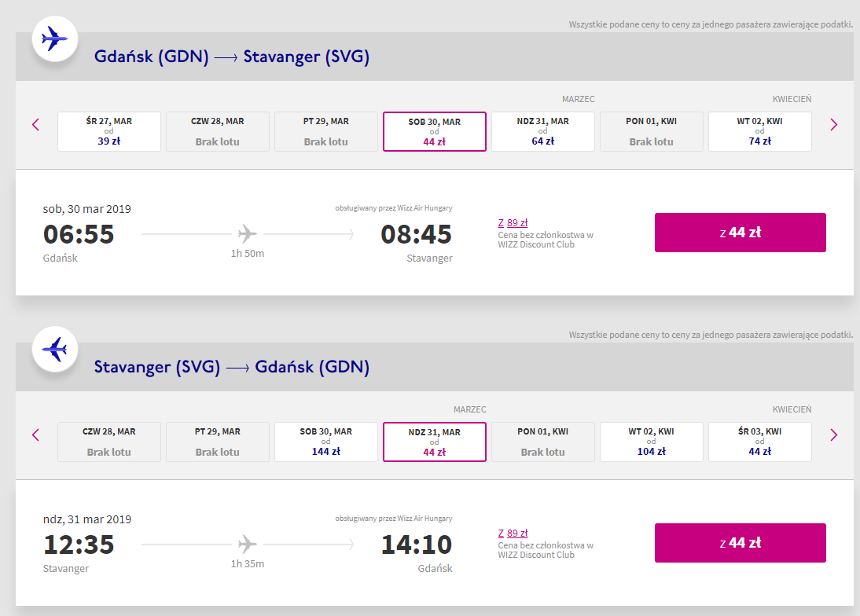This screenshot has width=860, height=616.
Task: Show later outbound dates with right arrow
Action: [834, 124]
